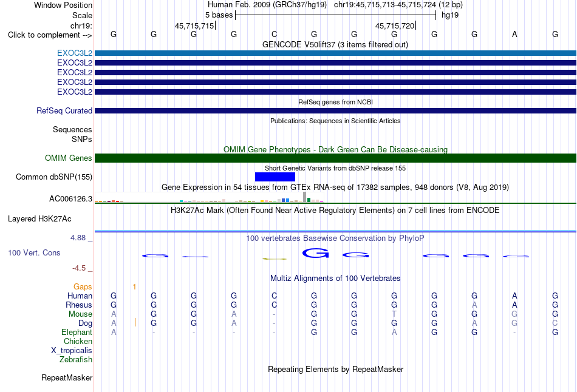Select the Elephant alignment row label

click(77, 332)
